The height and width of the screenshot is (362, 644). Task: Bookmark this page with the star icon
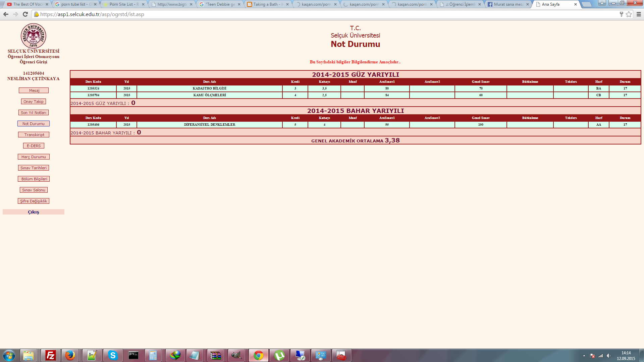point(629,14)
